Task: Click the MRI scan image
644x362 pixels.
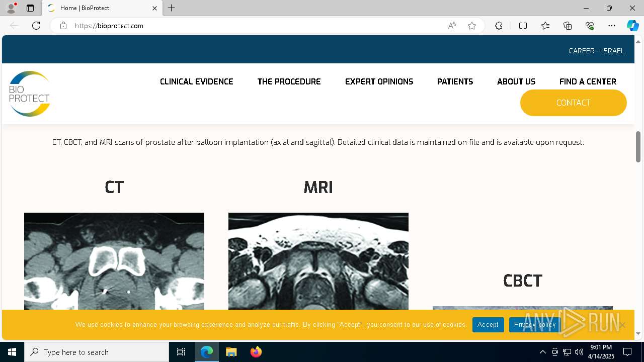Action: tap(318, 261)
